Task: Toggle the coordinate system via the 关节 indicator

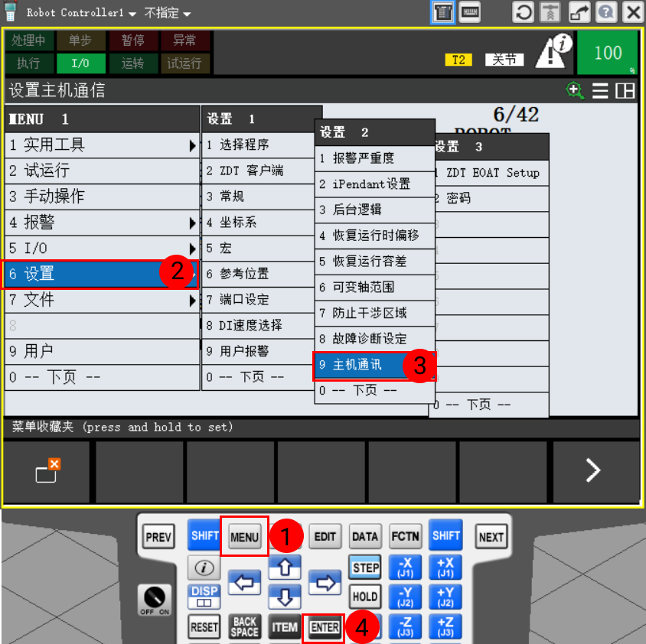Action: tap(504, 59)
